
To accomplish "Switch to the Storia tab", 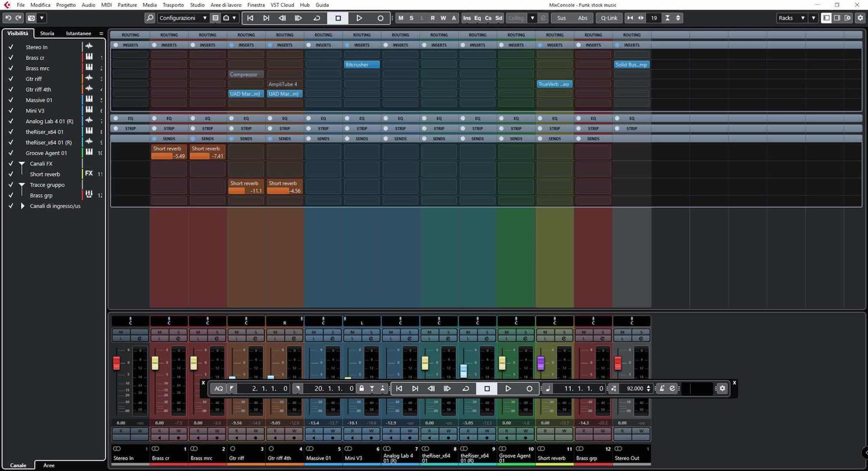I will click(x=47, y=33).
